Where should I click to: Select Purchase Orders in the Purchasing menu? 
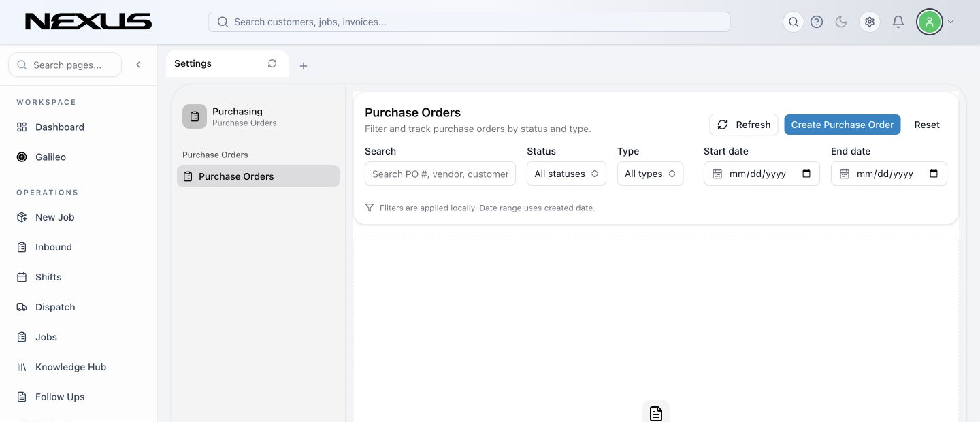coord(258,176)
